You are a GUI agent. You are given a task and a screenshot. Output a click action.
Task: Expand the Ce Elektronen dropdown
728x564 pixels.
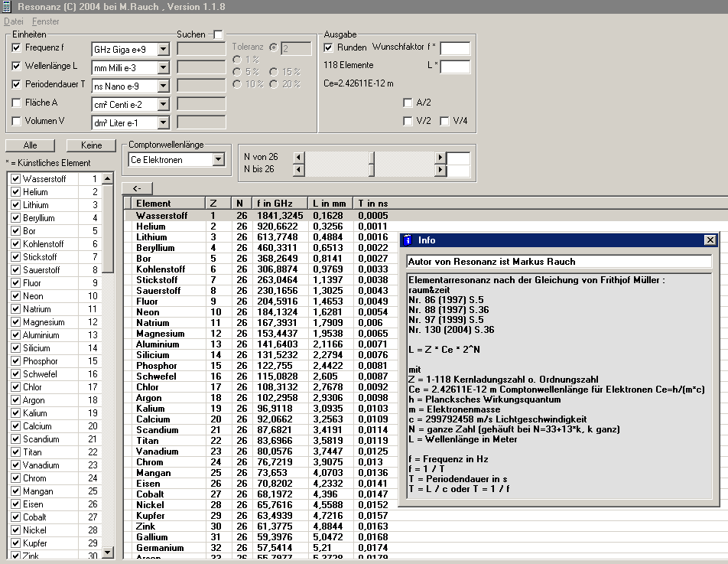tap(218, 160)
